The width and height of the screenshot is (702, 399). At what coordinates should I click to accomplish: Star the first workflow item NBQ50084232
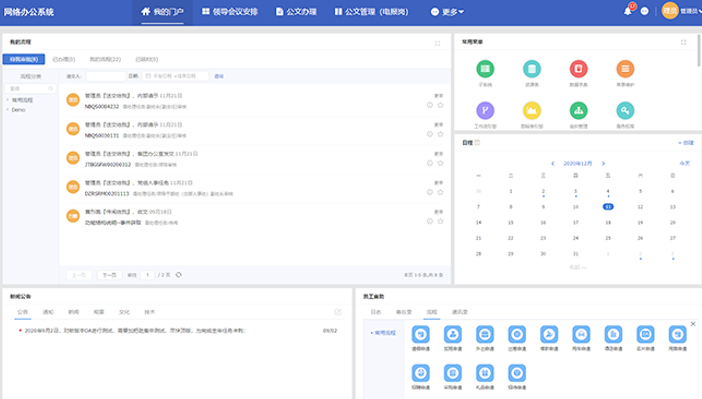click(441, 105)
